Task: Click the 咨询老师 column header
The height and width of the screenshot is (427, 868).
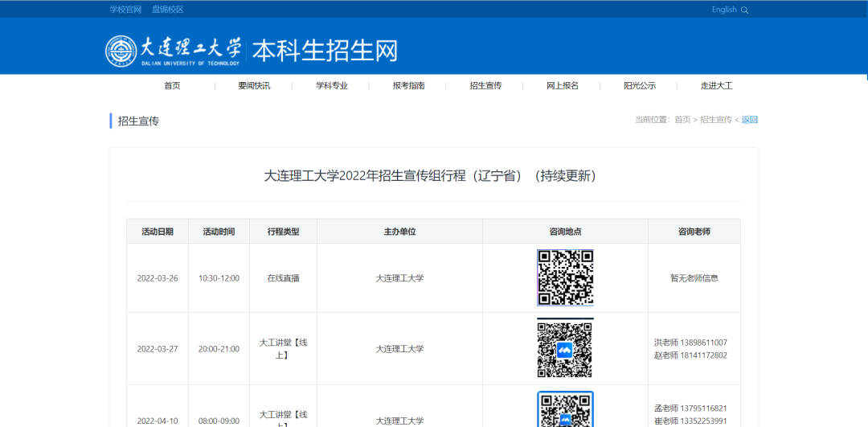Action: 694,232
